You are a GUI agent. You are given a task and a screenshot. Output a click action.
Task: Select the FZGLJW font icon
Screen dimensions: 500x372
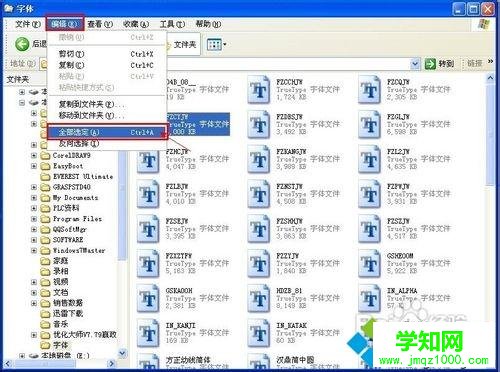coord(369,125)
